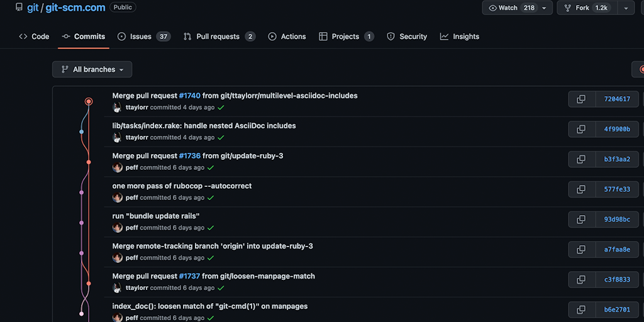Viewport: 644px width, 322px height.
Task: Show check status for remote-tracking merge commit
Action: 211,258
